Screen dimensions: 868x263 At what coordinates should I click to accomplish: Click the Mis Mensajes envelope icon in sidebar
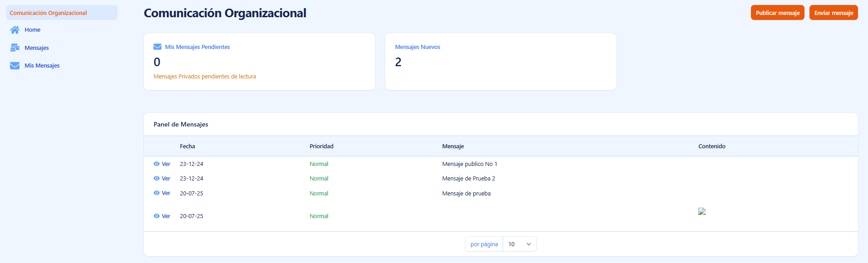[15, 66]
